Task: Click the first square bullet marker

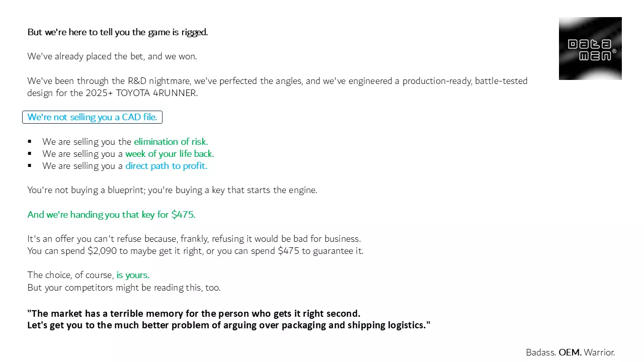Action: click(x=30, y=142)
